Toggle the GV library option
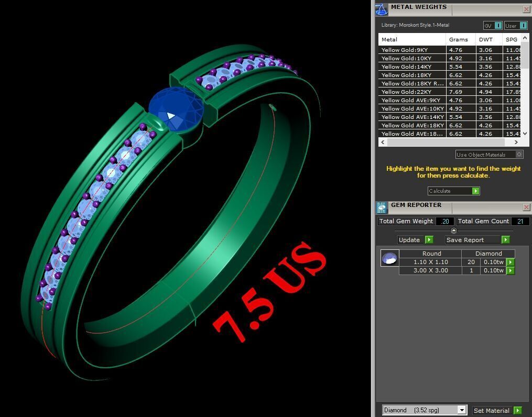The width and height of the screenshot is (532, 417). [493, 26]
